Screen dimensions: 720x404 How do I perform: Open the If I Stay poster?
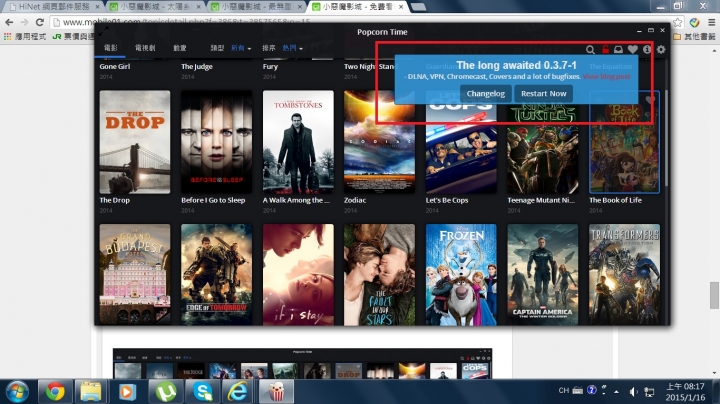(x=298, y=275)
